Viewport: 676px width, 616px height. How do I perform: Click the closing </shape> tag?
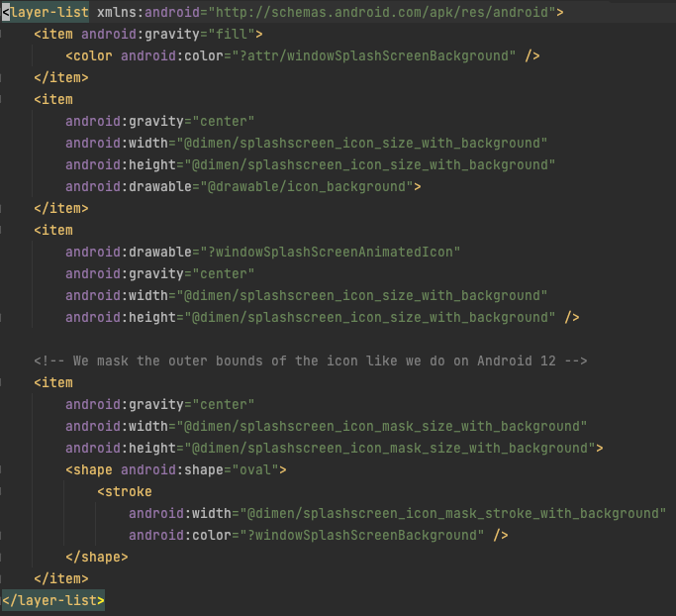click(x=97, y=557)
